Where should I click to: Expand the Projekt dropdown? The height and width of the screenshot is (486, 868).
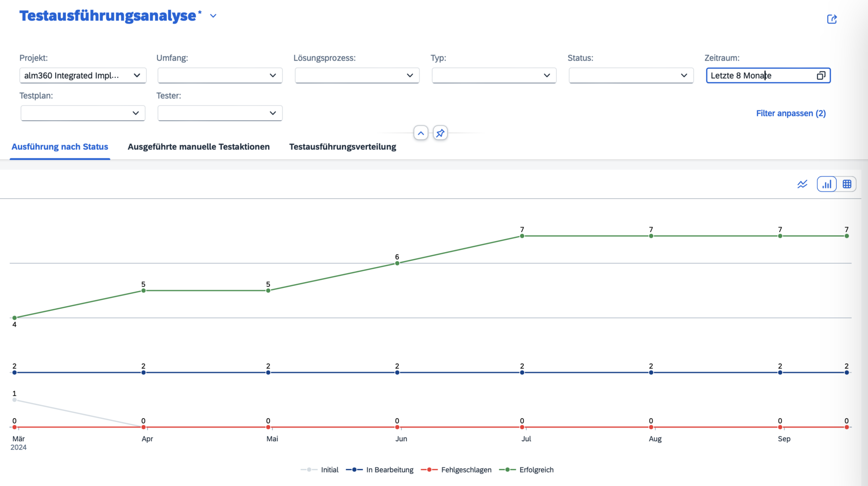pyautogui.click(x=137, y=76)
